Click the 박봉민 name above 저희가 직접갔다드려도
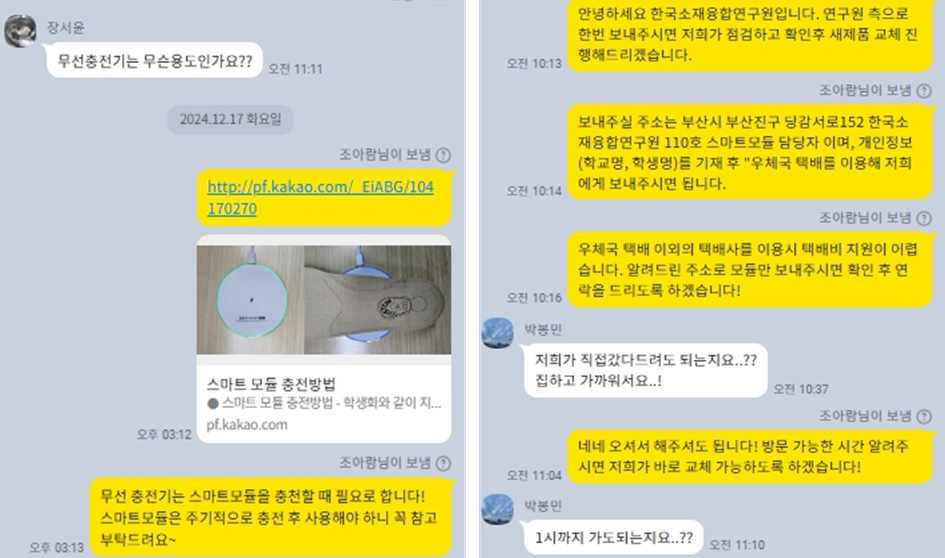Viewport: 945px width, 558px height. click(x=542, y=329)
